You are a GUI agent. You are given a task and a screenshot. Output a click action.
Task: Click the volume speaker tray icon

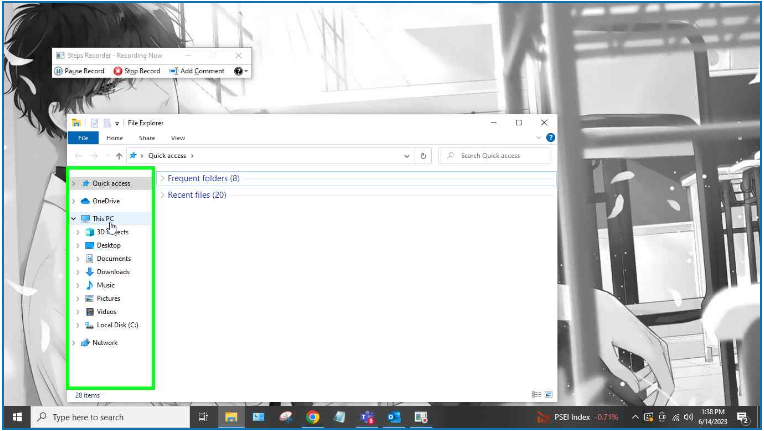coord(688,417)
